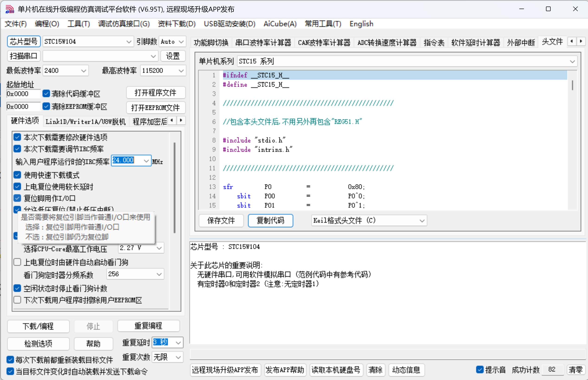
Task: Open 最高波特率 115200 dropdown
Action: click(x=163, y=71)
